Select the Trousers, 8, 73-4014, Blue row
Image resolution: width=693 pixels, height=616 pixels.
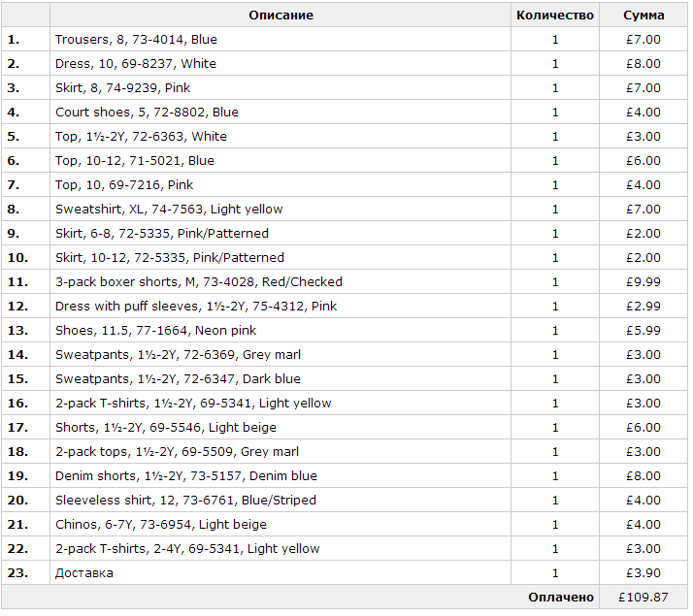tap(345, 40)
